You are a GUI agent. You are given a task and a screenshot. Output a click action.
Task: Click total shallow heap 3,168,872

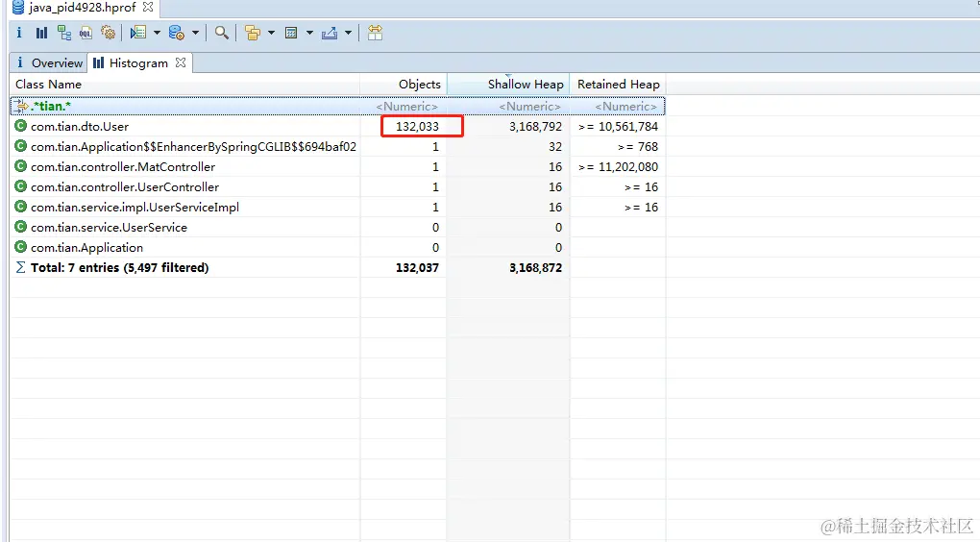pos(535,267)
